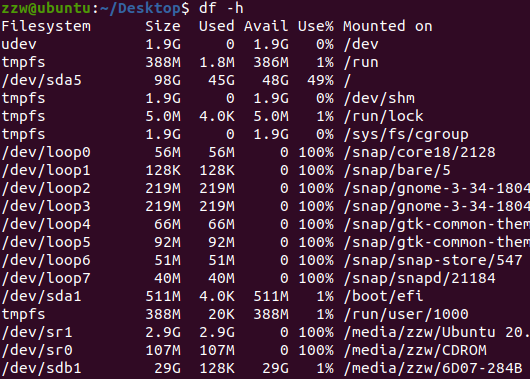Click the '/snap/snap-store/547' mount point
The width and height of the screenshot is (530, 379).
433,260
